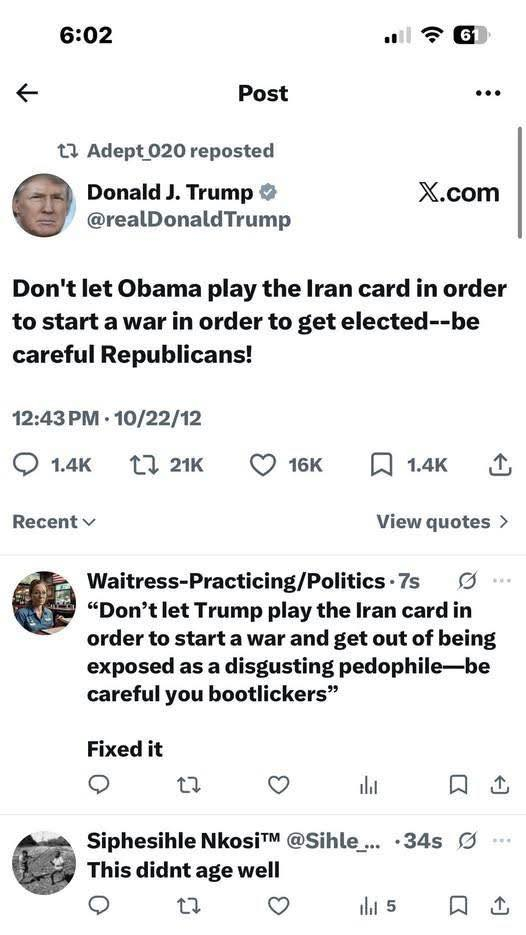This screenshot has width=526, height=935.
Task: Tap the back arrow
Action: click(27, 92)
